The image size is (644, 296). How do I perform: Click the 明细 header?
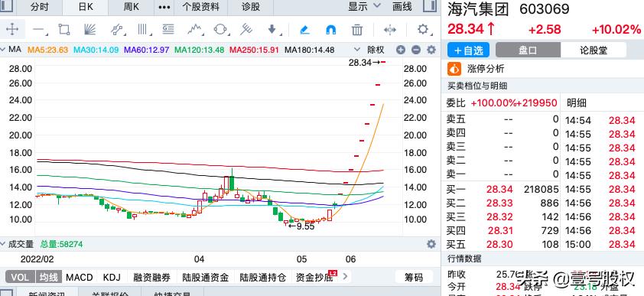(x=577, y=102)
